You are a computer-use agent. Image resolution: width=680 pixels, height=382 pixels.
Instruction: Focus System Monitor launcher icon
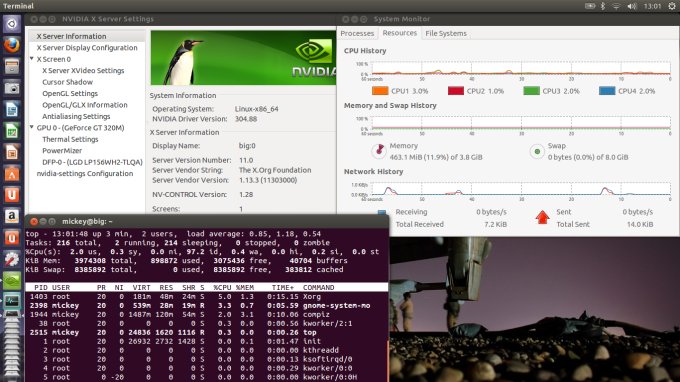[x=12, y=301]
